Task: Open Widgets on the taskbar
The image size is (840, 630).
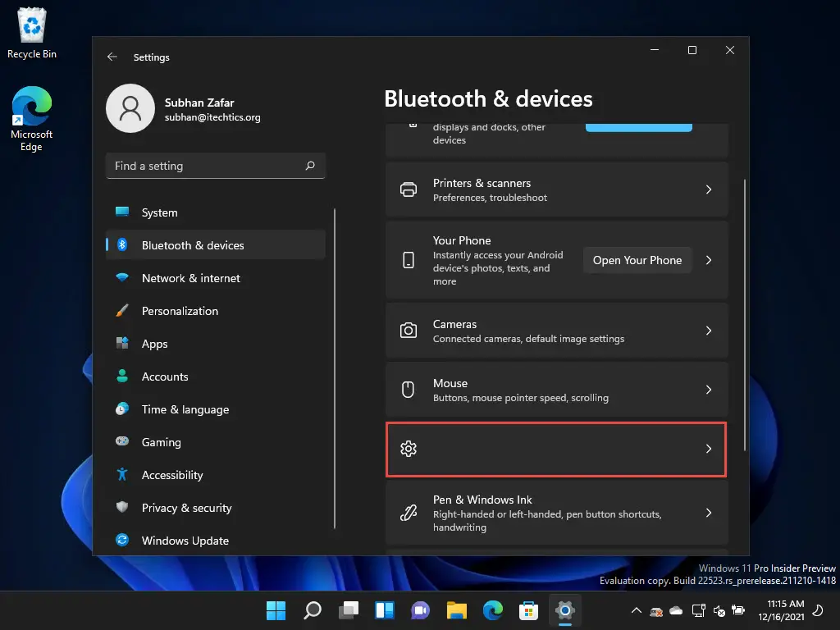Action: [x=385, y=610]
